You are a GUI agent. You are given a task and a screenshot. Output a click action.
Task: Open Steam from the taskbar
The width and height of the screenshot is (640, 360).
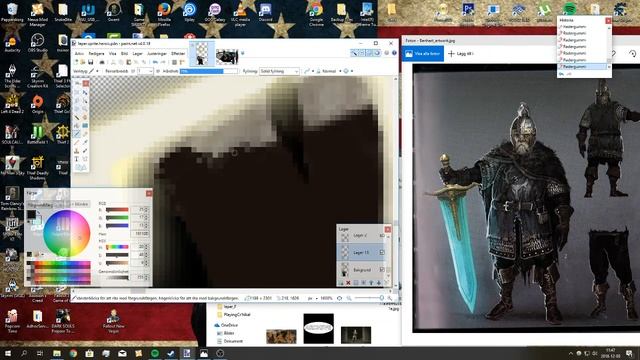[171, 353]
